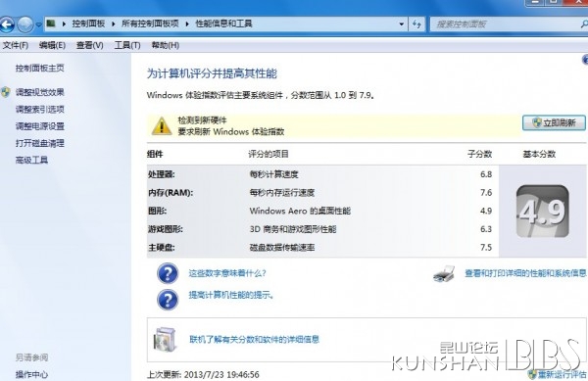This screenshot has height=381, width=588.
Task: Select the 内存(RAM) row label
Action: pos(171,193)
